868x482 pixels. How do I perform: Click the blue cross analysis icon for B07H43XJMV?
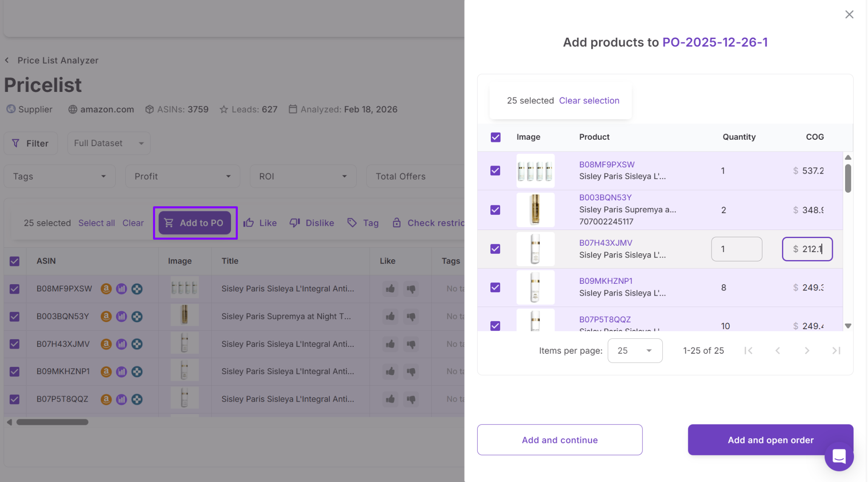click(136, 344)
